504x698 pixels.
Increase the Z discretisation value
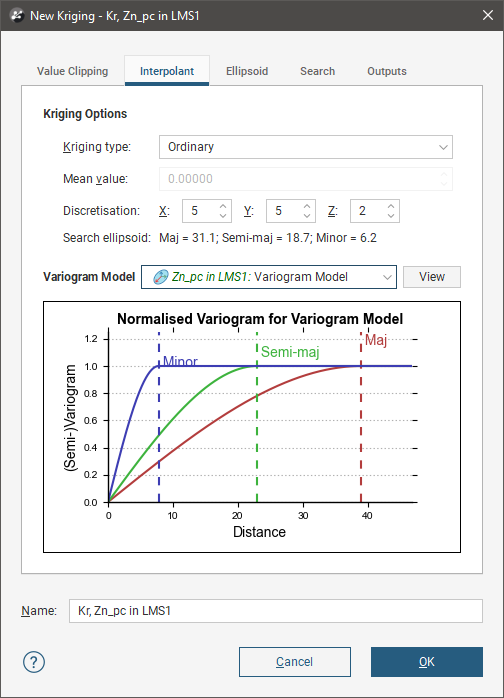391,206
